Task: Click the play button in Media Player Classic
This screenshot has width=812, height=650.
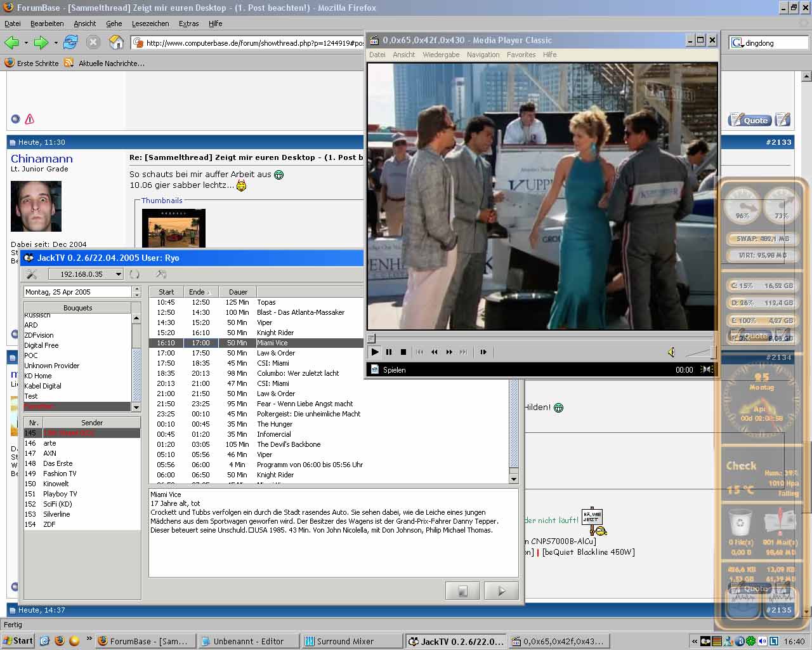Action: coord(375,352)
